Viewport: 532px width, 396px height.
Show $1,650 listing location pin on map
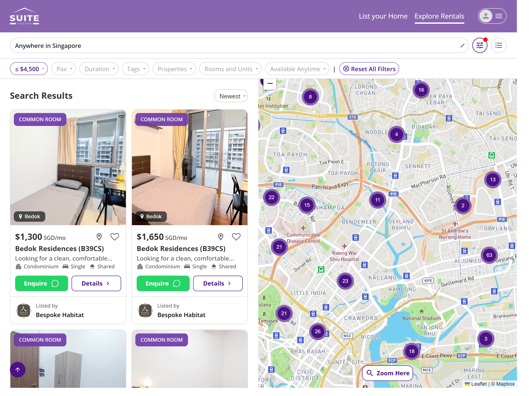tap(221, 237)
